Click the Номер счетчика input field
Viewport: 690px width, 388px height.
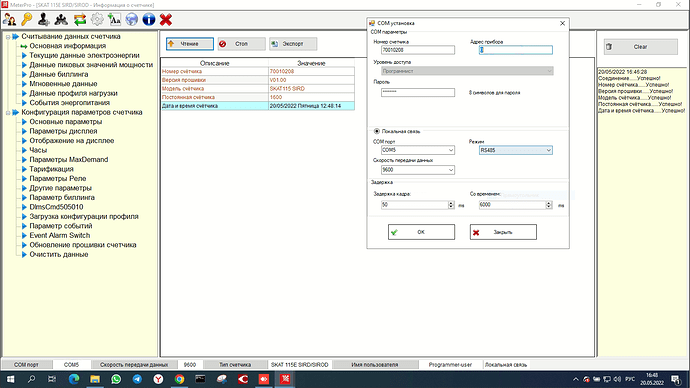pos(418,50)
